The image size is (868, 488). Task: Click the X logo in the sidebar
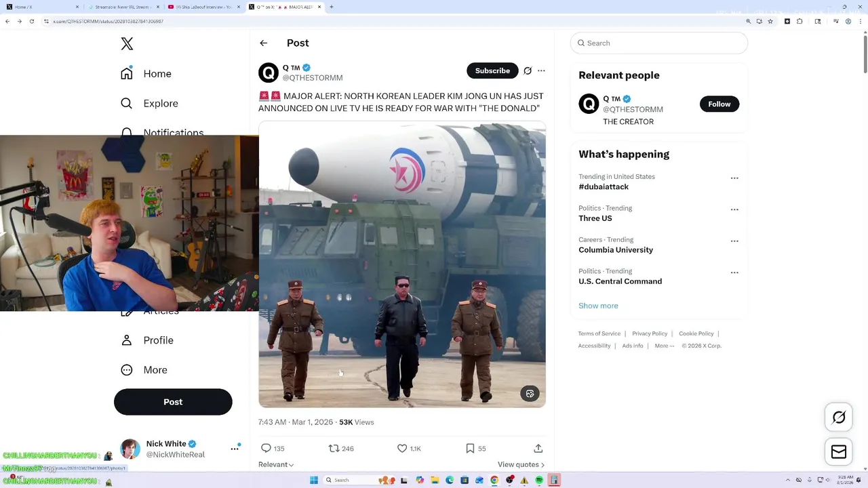tap(127, 44)
